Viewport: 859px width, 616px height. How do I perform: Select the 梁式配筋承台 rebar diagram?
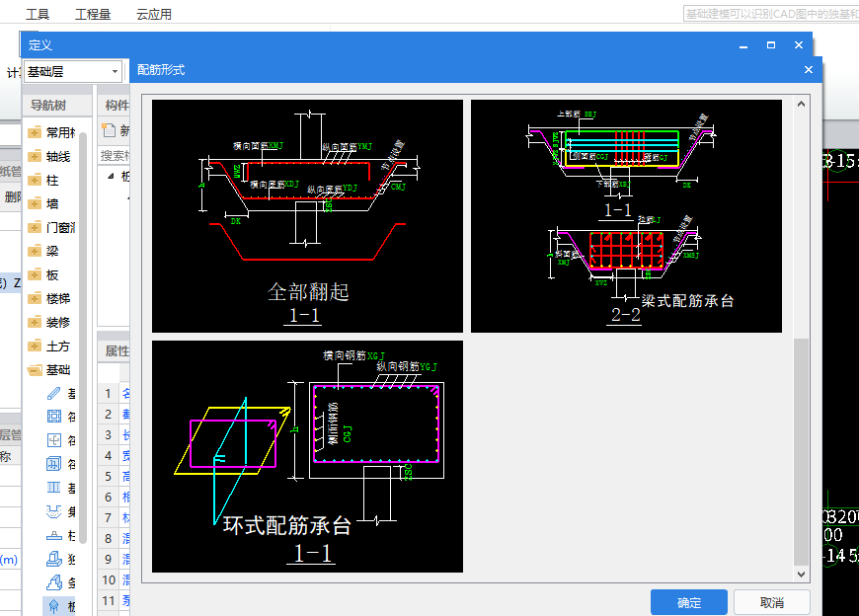(626, 216)
